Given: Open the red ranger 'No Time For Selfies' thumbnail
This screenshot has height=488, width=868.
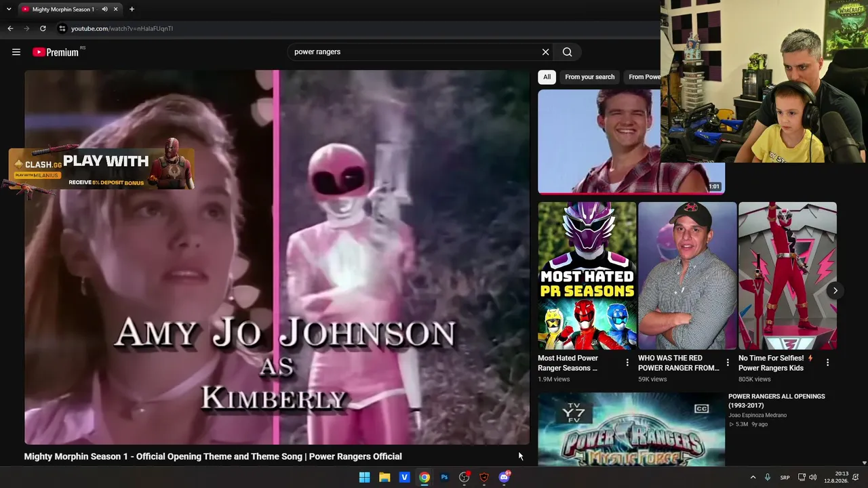Looking at the screenshot, I should pos(787,276).
